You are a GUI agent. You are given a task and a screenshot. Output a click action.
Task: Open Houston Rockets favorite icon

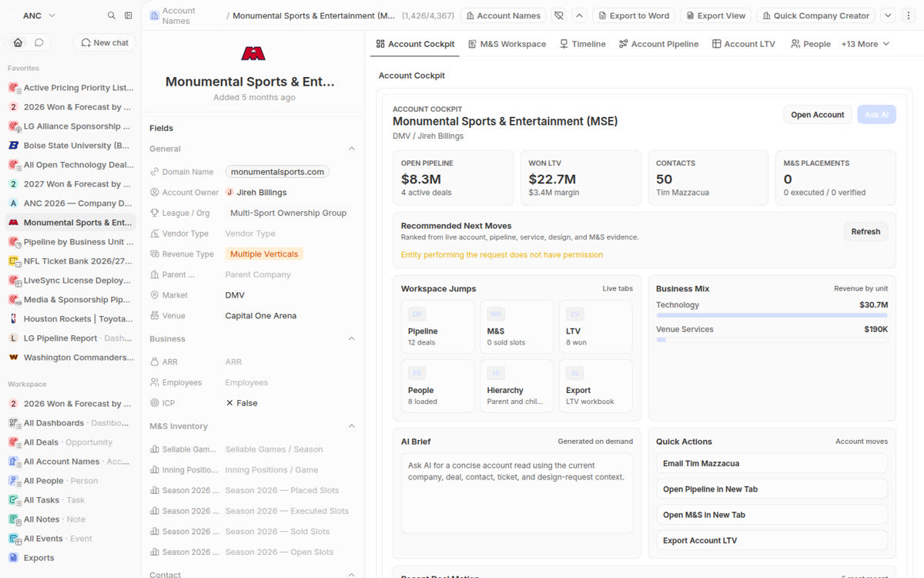tap(13, 319)
